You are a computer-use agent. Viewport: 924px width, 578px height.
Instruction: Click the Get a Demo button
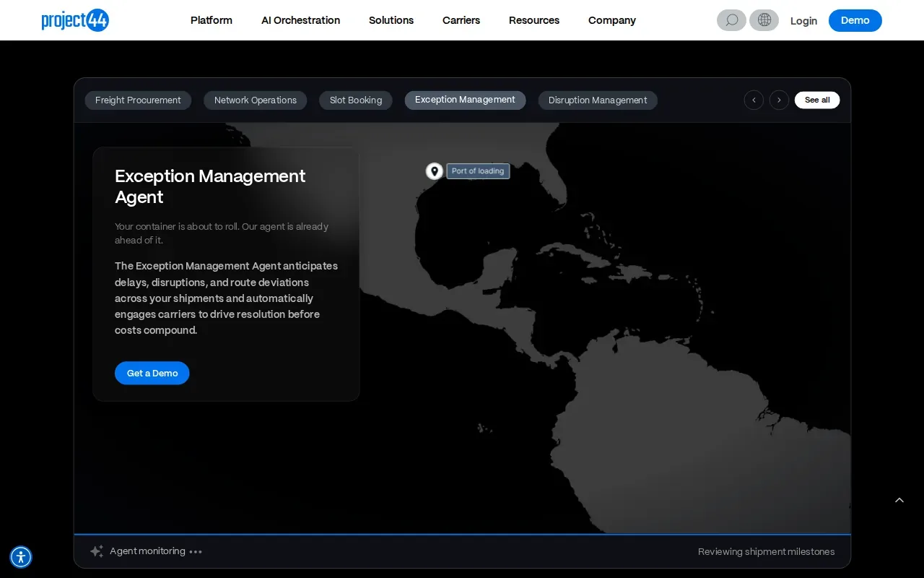click(152, 373)
